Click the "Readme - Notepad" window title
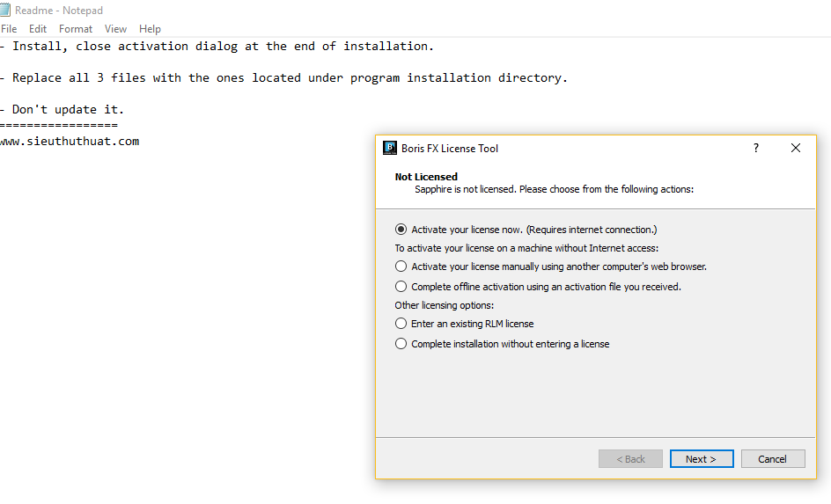 [59, 10]
